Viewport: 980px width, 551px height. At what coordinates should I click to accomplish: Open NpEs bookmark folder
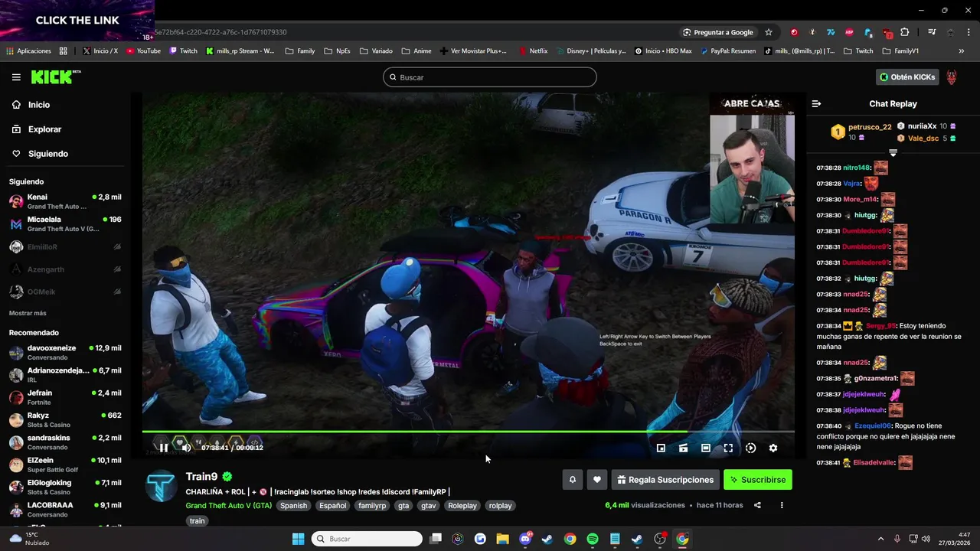tap(337, 51)
